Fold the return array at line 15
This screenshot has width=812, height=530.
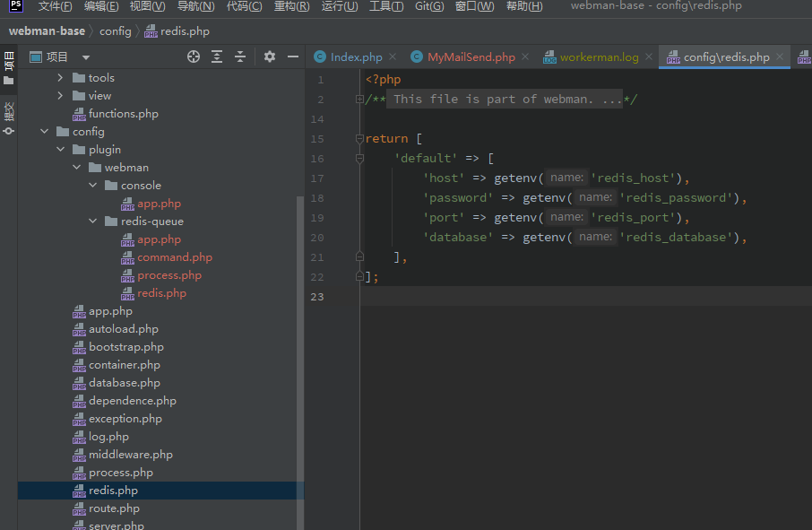(x=359, y=138)
